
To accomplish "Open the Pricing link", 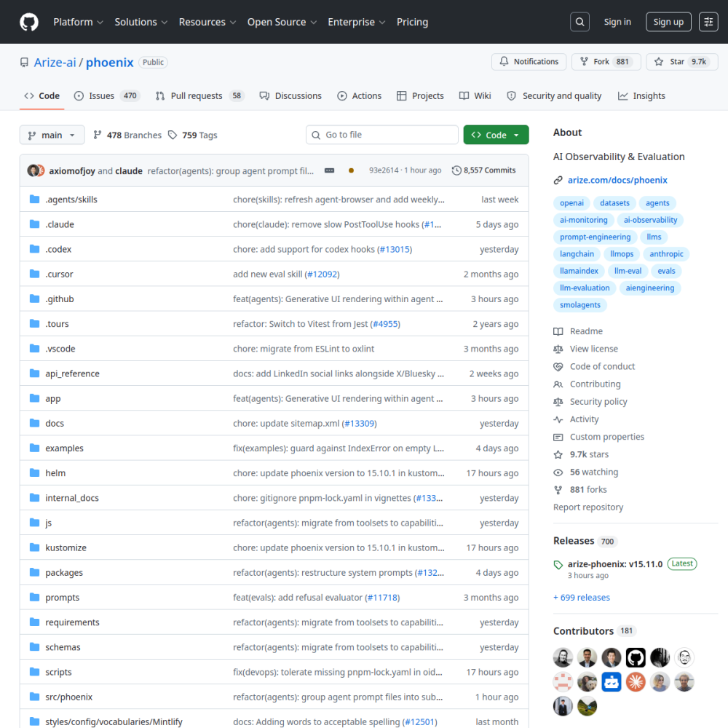I will [412, 22].
